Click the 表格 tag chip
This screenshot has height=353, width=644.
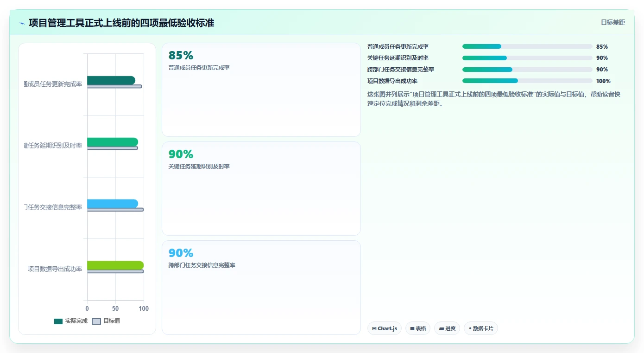tap(418, 328)
